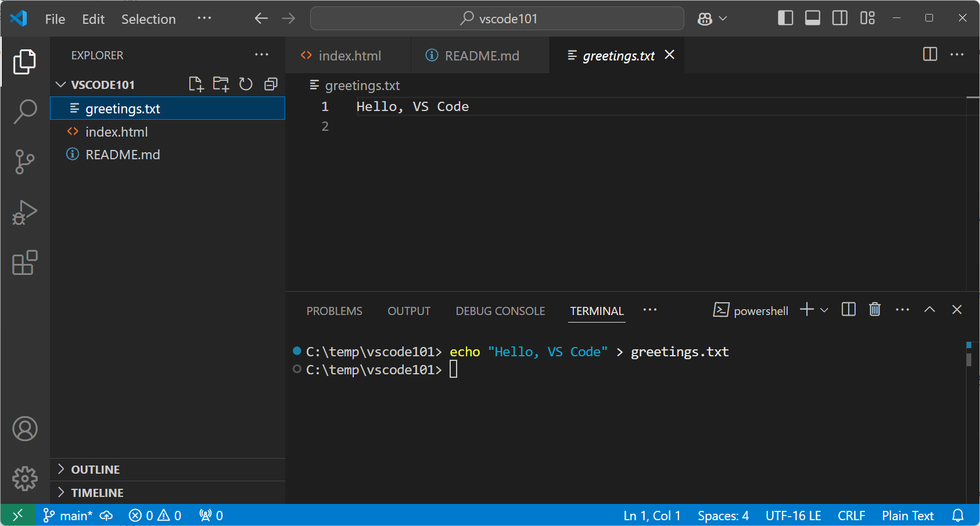Click the New Folder icon in Explorer
This screenshot has height=526, width=980.
[x=221, y=84]
